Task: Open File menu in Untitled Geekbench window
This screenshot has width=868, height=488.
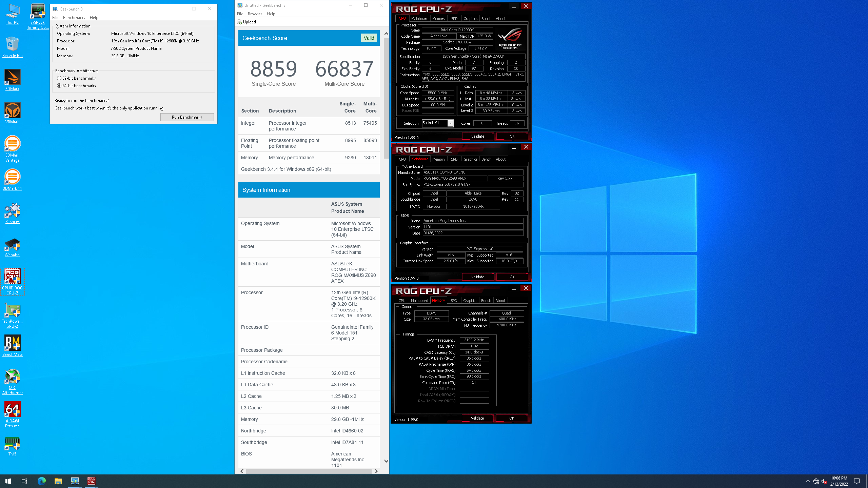Action: [x=240, y=14]
